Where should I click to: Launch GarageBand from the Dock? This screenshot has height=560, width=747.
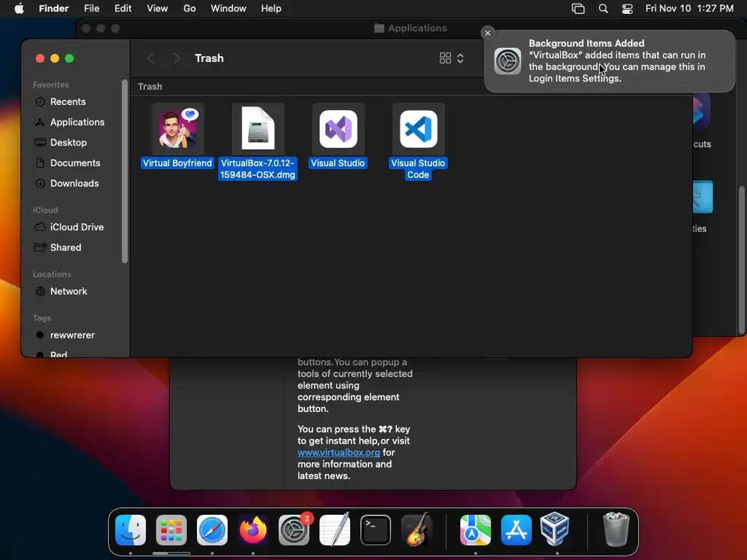point(417,529)
